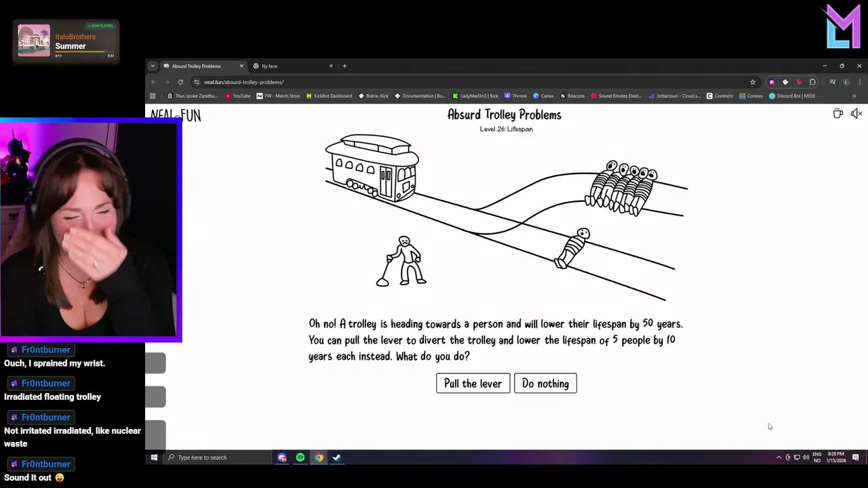Focus the neal.fun address bar
Screen dimensions: 868x488
point(475,82)
